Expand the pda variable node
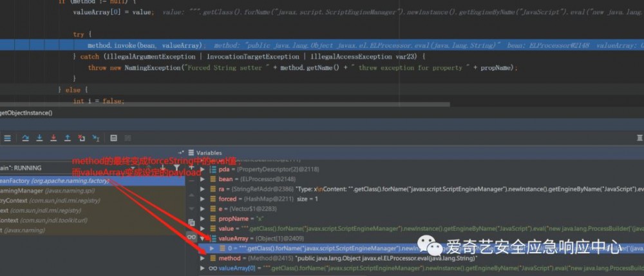The width and height of the screenshot is (644, 276). 202,169
